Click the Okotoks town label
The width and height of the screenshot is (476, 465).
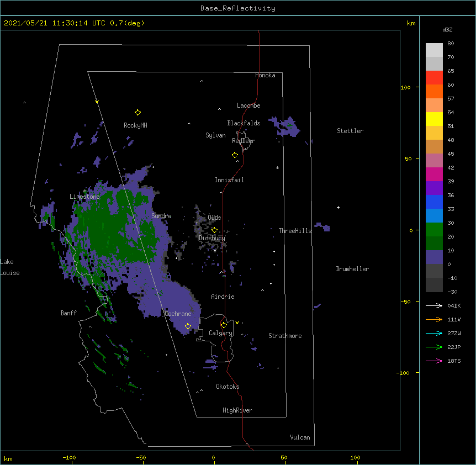point(228,387)
